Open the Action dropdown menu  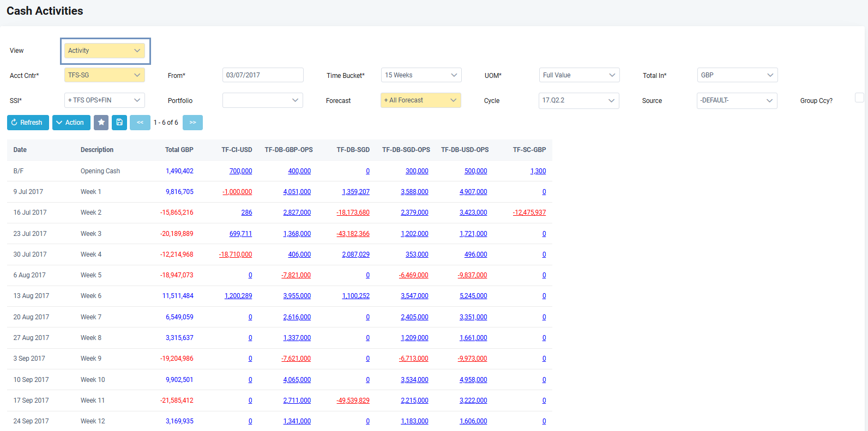[x=71, y=123]
